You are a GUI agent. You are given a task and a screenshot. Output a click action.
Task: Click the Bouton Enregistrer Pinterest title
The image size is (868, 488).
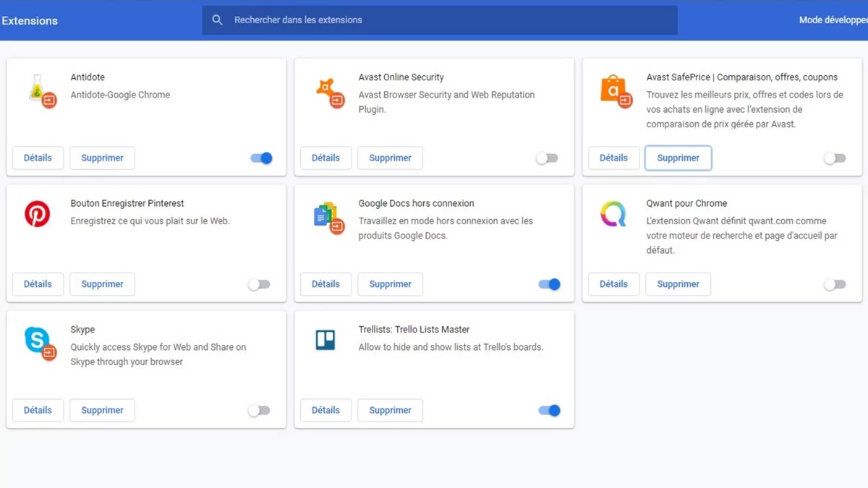point(127,203)
